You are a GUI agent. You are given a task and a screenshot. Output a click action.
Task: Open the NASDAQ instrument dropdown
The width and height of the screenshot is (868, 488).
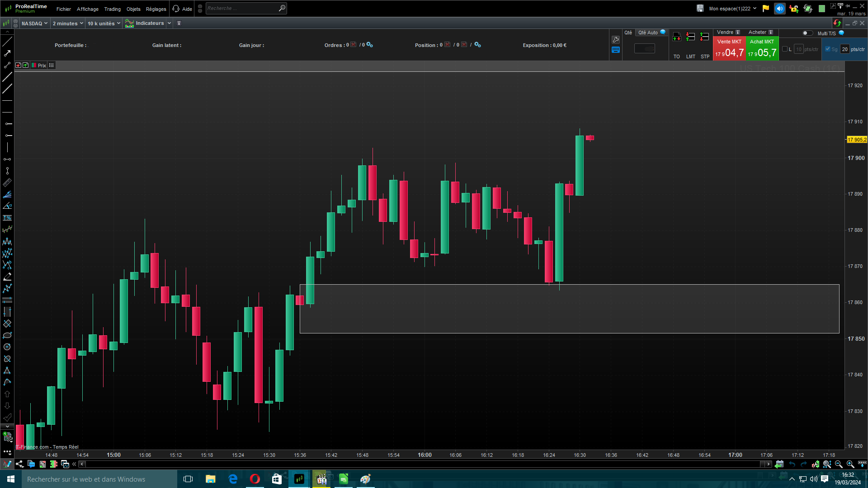(x=34, y=23)
